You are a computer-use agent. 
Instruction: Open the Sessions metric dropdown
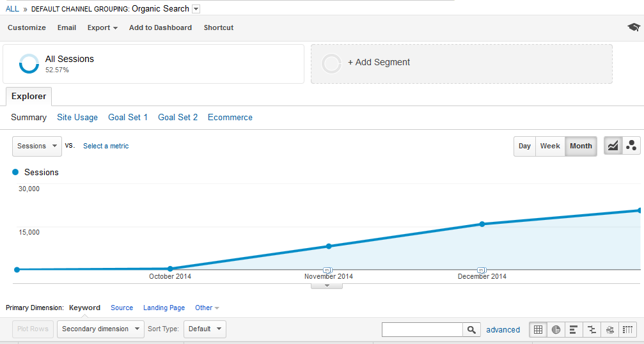[x=37, y=146]
